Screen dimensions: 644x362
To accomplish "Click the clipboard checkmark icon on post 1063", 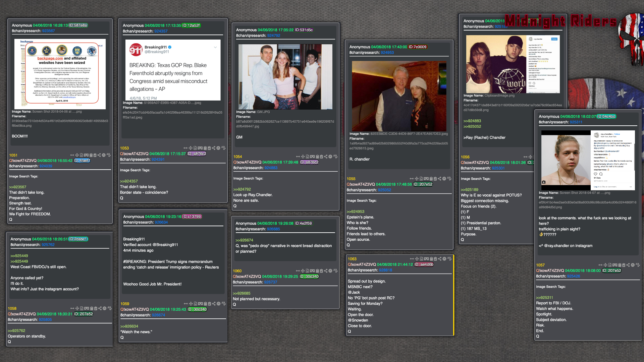I will [435, 259].
